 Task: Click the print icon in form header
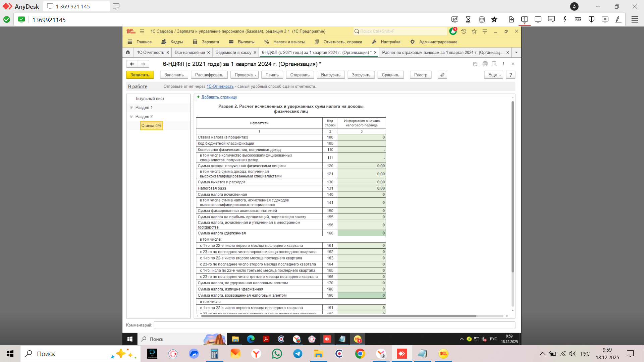tap(485, 64)
